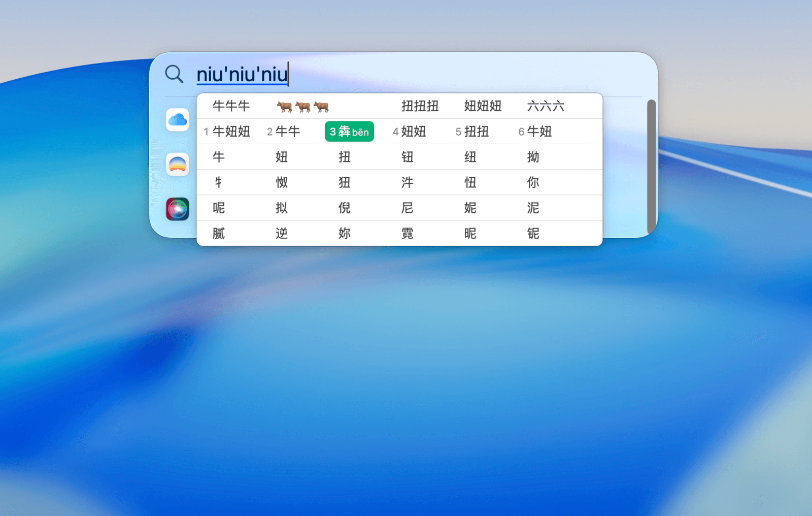Pick the 扭扭扭 suggestion
The width and height of the screenshot is (812, 516).
[x=420, y=106]
